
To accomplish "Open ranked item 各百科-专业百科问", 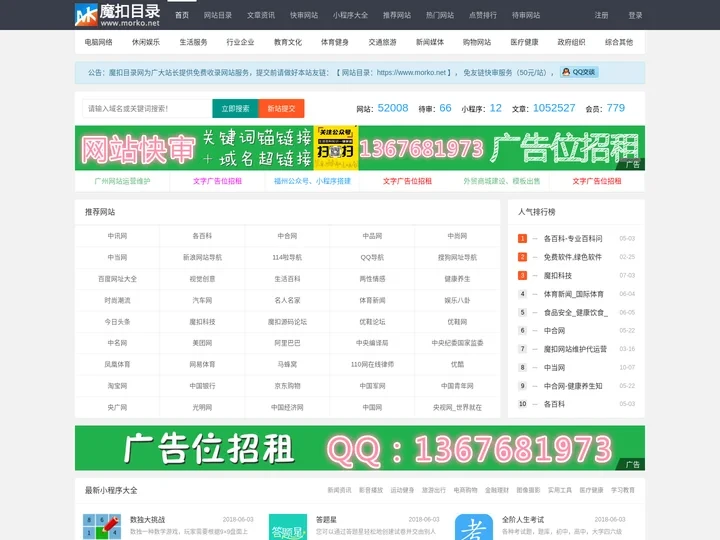I will (x=573, y=239).
